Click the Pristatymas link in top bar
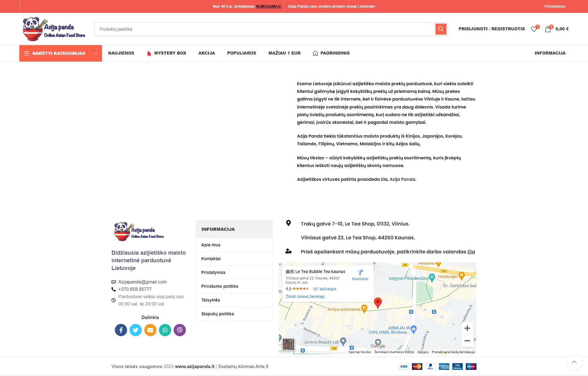 (x=555, y=6)
